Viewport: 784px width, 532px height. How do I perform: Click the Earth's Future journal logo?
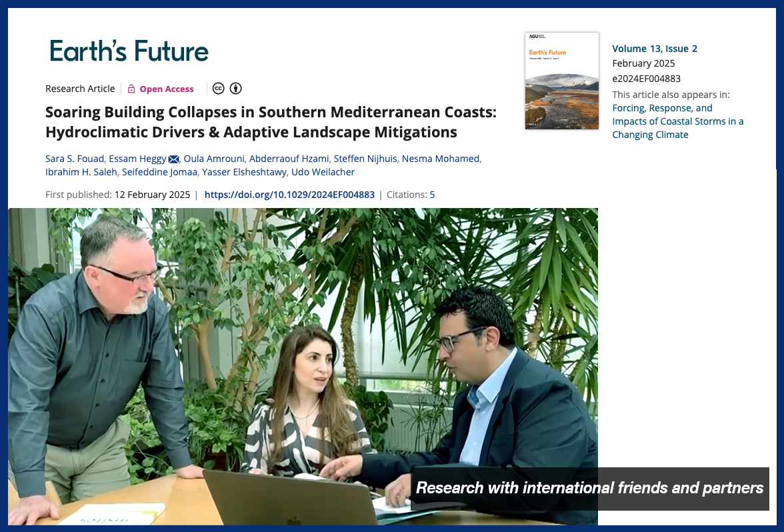click(129, 51)
